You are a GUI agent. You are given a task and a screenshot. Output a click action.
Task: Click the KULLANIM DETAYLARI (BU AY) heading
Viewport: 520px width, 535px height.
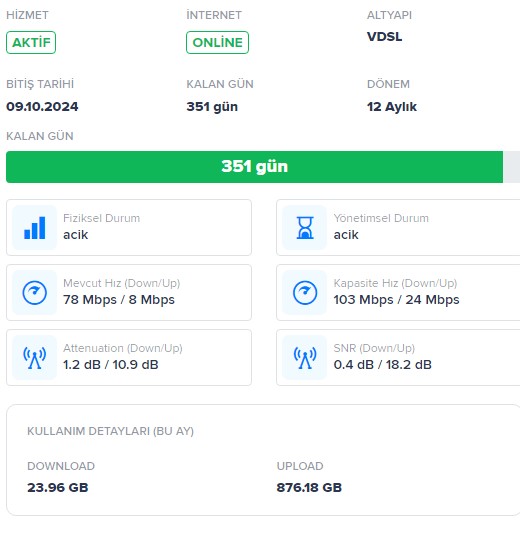click(x=111, y=431)
